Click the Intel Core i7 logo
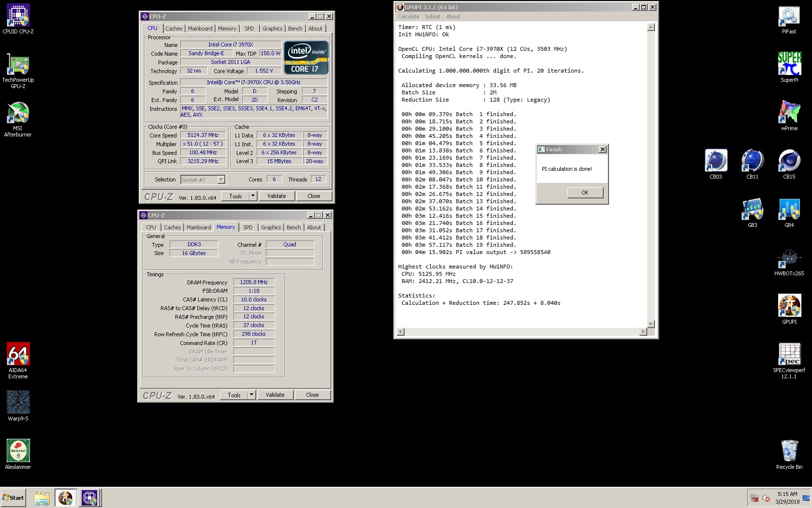 (306, 58)
